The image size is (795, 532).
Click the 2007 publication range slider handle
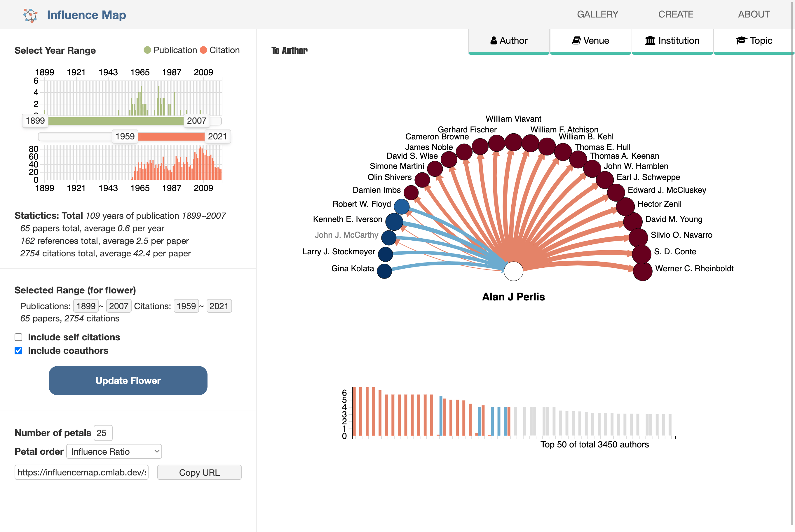pyautogui.click(x=196, y=121)
